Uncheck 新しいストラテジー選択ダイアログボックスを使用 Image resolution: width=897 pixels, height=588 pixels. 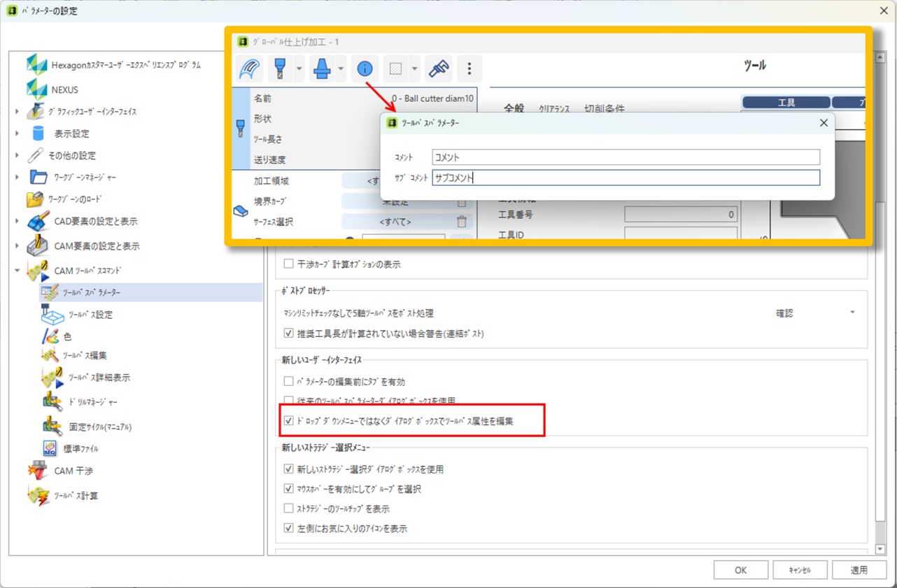click(x=288, y=469)
